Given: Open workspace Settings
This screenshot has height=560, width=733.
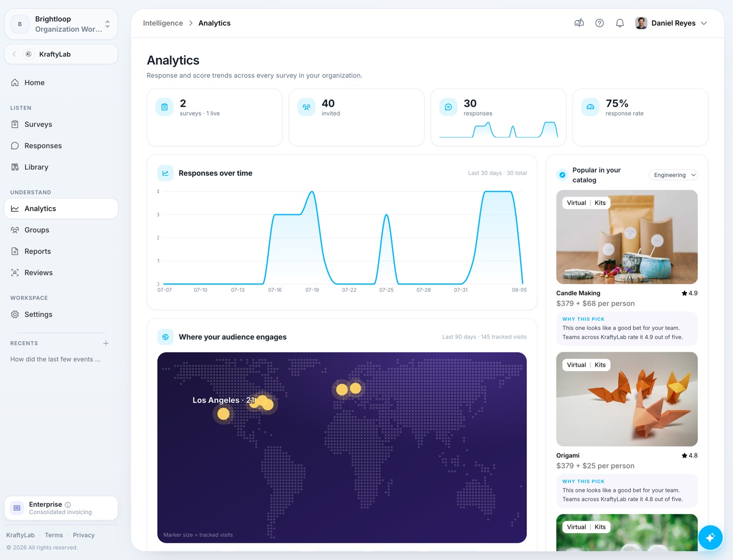Looking at the screenshot, I should pyautogui.click(x=61, y=315).
